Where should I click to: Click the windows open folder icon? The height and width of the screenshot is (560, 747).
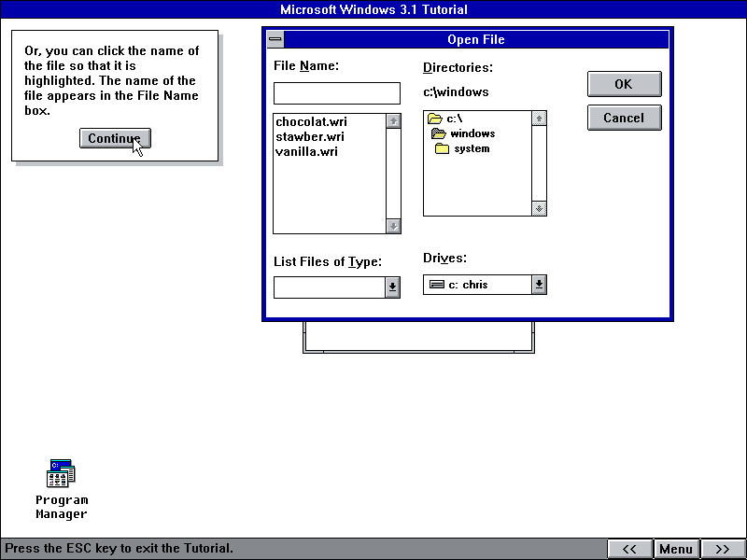(x=438, y=133)
